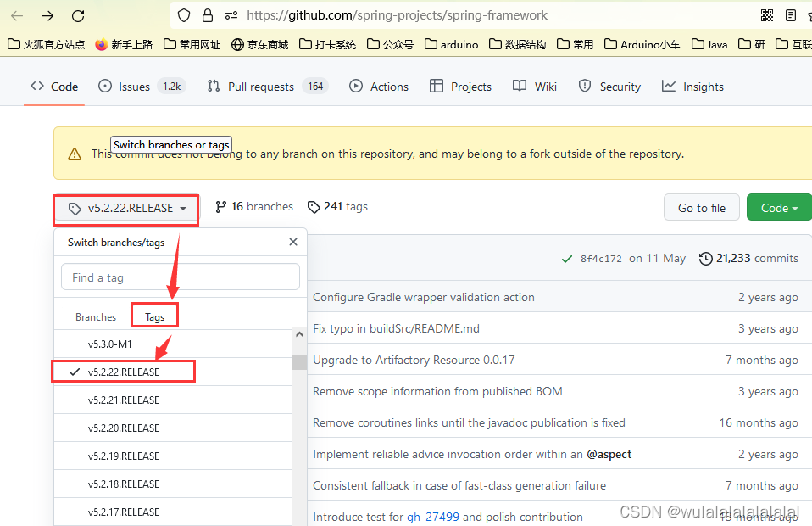The height and width of the screenshot is (526, 812).
Task: Open commit 'Configure Gradle wrapper validation action'
Action: click(x=424, y=298)
